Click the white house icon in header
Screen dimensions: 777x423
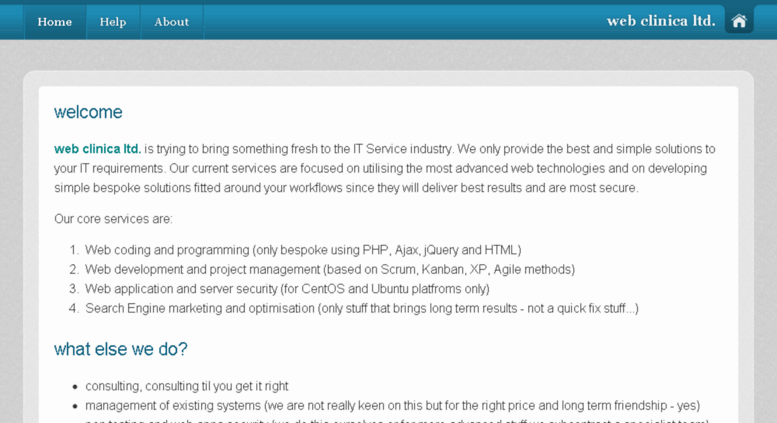739,21
